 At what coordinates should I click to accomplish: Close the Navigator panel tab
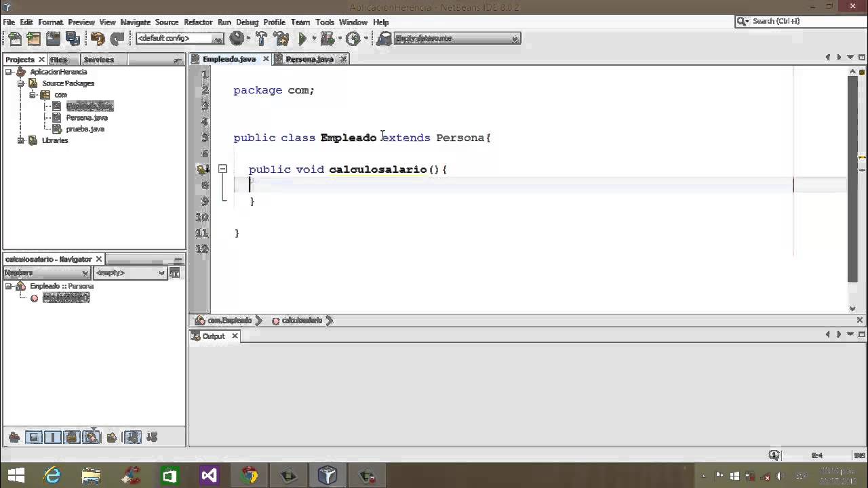[99, 259]
